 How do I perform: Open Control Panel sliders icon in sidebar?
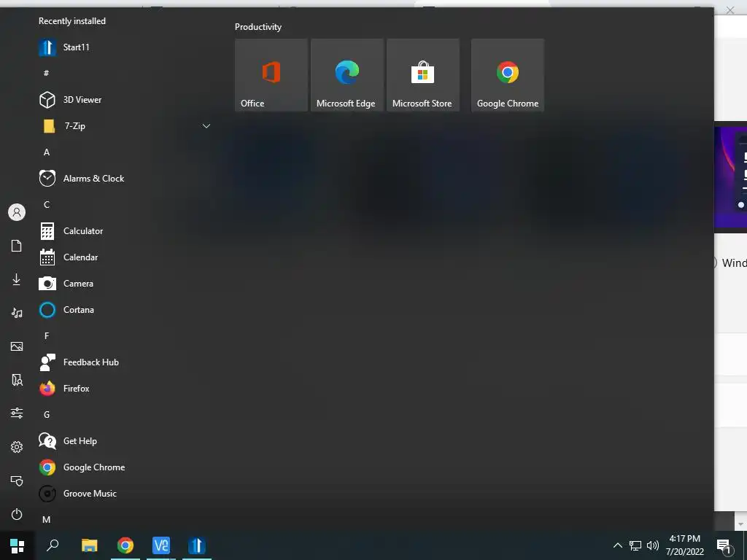coord(17,413)
